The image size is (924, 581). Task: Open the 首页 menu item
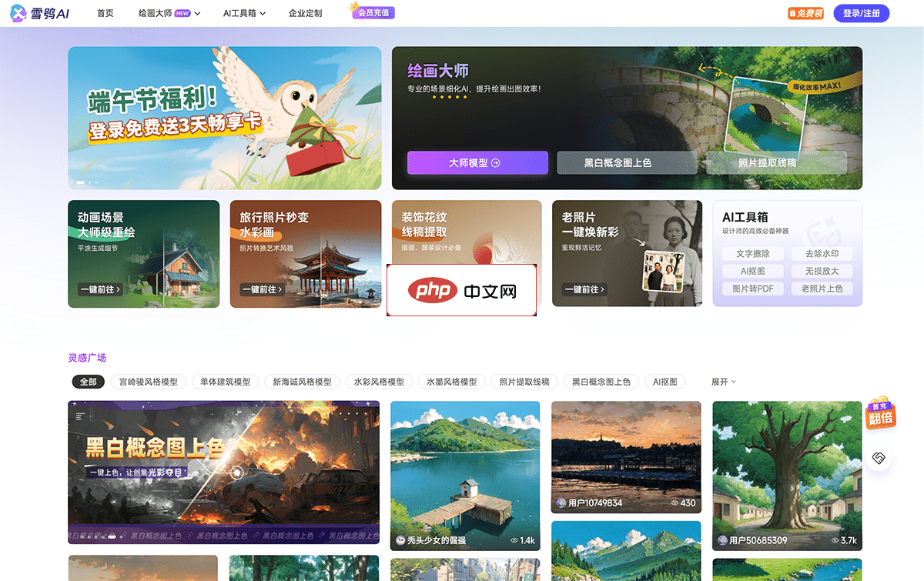pyautogui.click(x=105, y=13)
